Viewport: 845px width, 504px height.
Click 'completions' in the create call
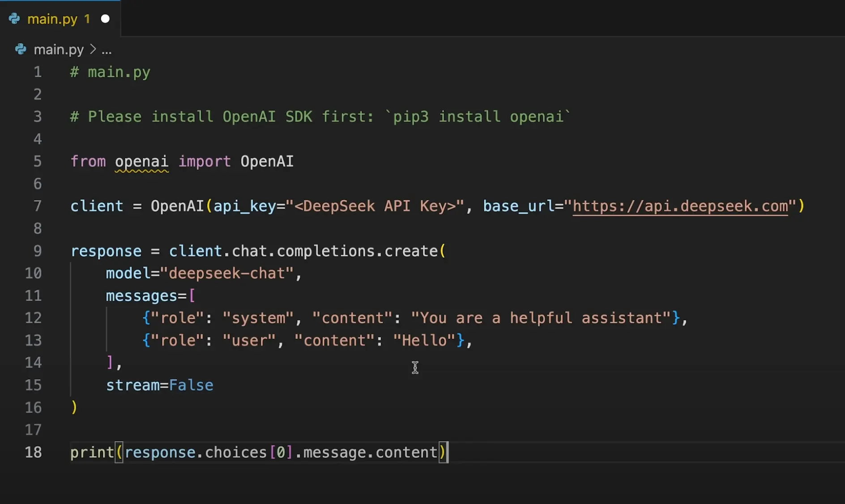pyautogui.click(x=326, y=251)
